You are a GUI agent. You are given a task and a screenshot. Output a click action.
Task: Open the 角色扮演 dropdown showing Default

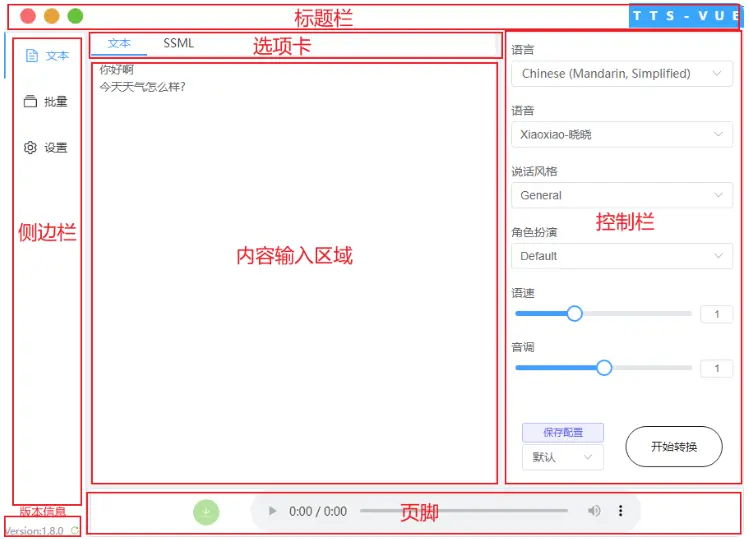621,256
